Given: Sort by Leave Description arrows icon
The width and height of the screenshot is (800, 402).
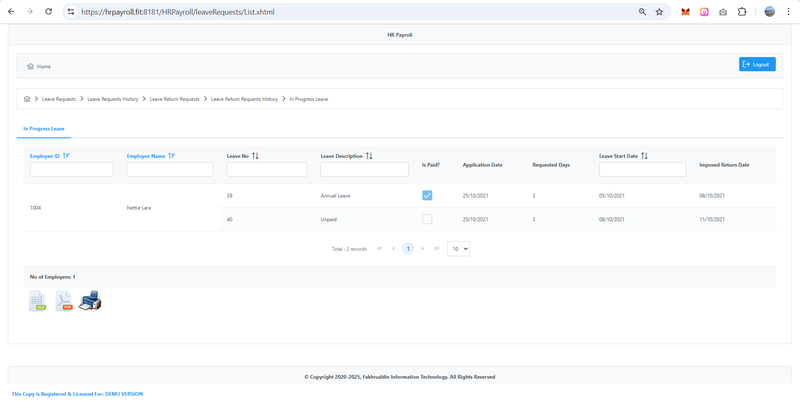Looking at the screenshot, I should (369, 156).
